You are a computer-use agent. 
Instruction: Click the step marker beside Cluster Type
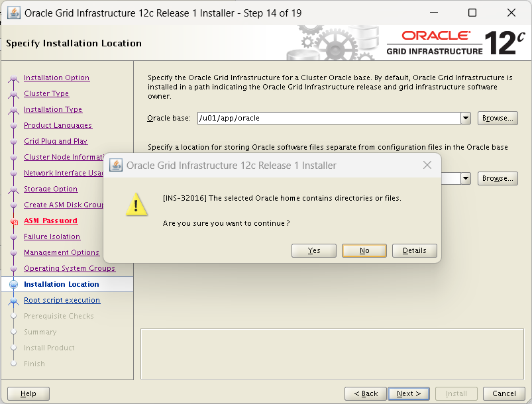tap(13, 94)
